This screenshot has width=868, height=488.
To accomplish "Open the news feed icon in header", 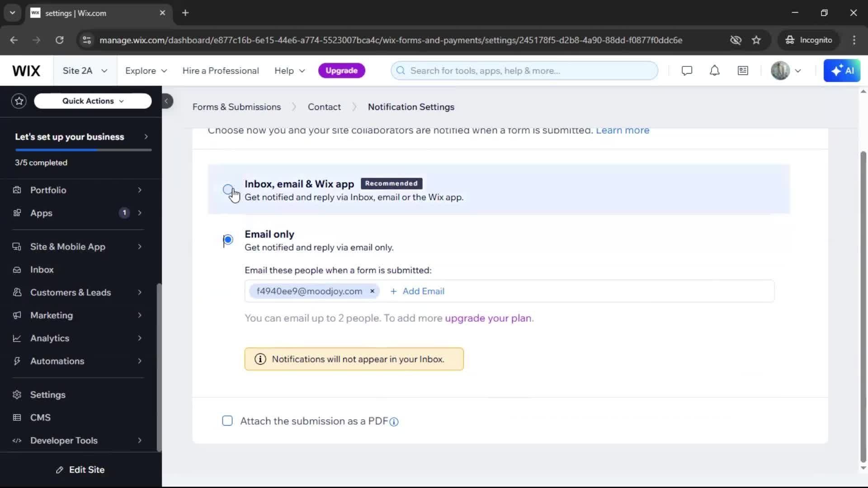I will pyautogui.click(x=743, y=71).
